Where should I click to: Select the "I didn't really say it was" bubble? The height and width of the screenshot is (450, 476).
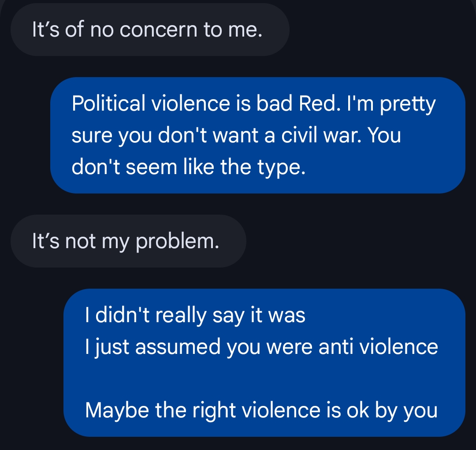click(264, 363)
